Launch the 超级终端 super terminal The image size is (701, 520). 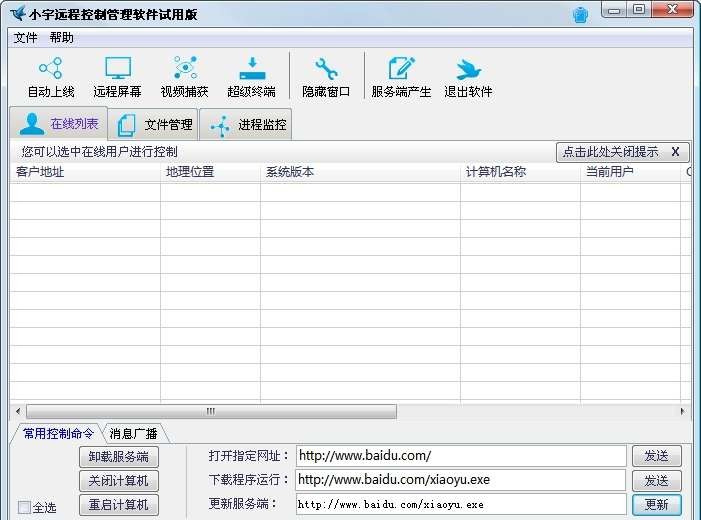coord(252,77)
